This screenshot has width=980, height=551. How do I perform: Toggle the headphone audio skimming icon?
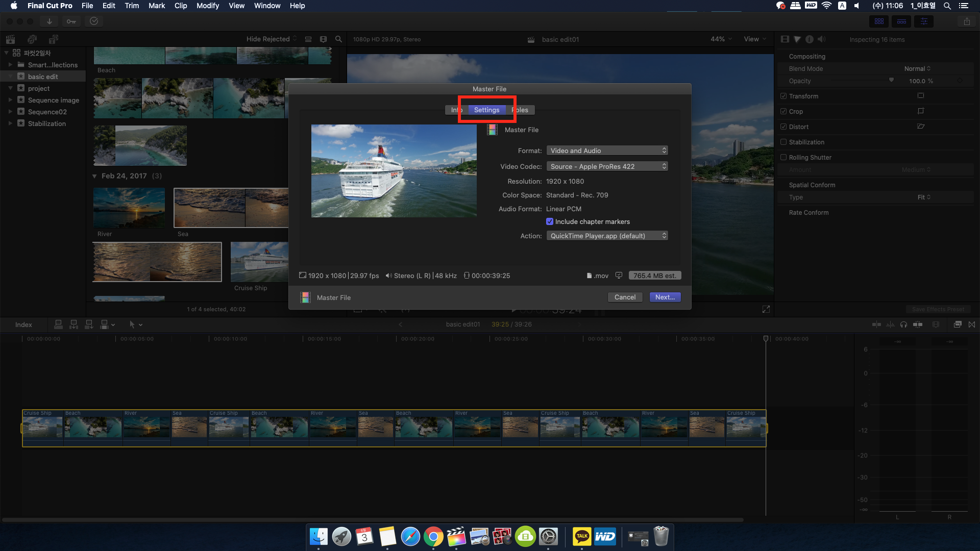(904, 324)
